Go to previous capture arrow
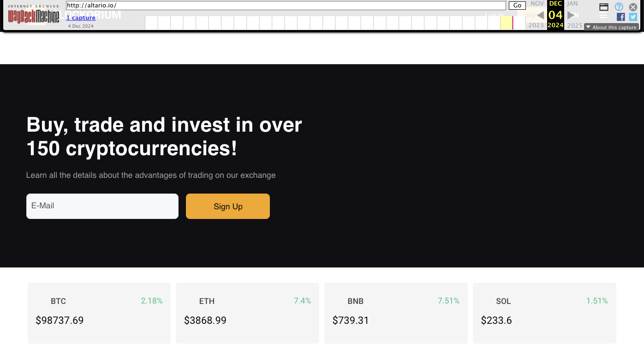Image resolution: width=644 pixels, height=352 pixels. tap(540, 14)
